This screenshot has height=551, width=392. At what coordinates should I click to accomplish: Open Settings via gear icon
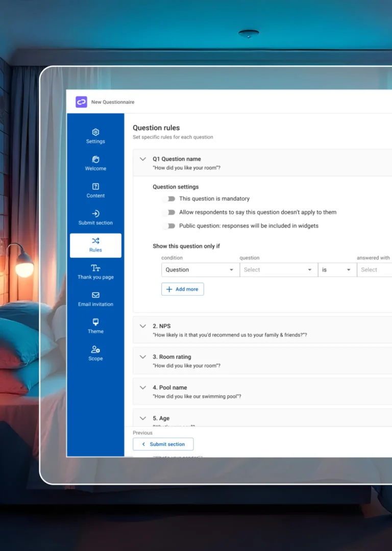[x=95, y=132]
